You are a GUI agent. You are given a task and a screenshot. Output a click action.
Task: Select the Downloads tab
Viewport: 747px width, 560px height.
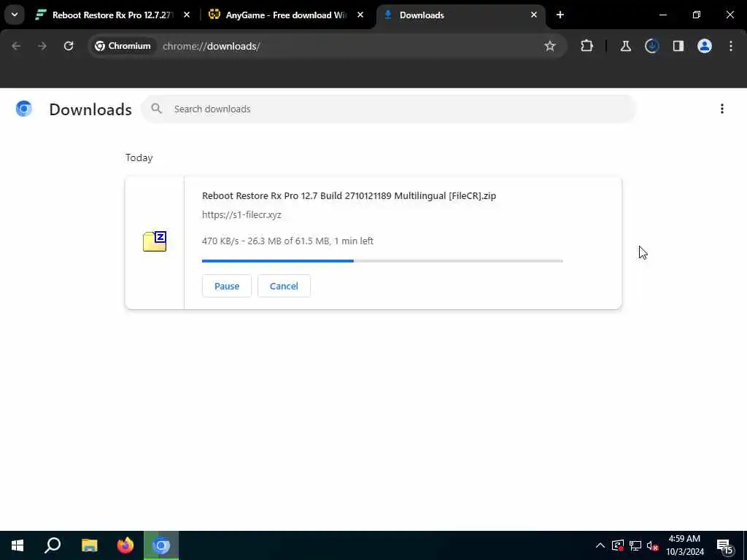point(461,15)
